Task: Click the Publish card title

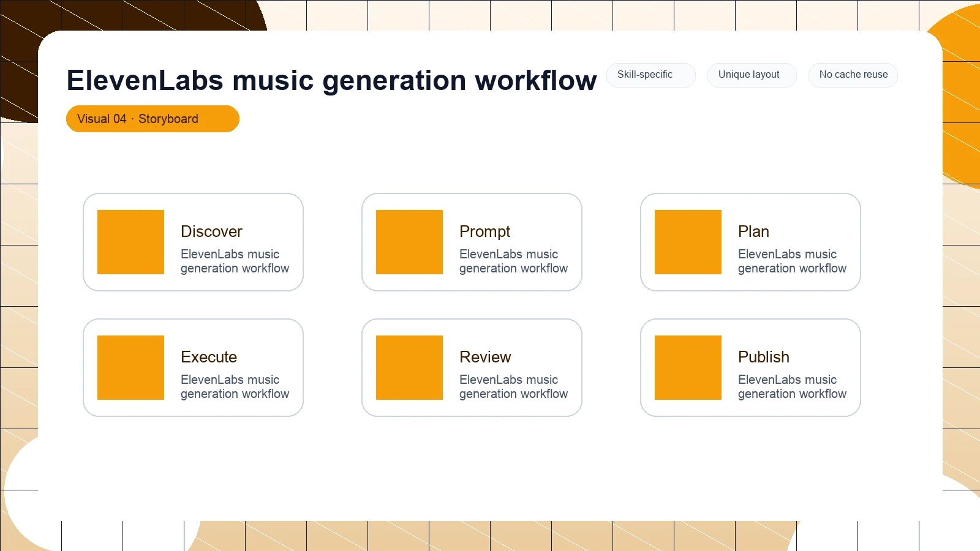Action: click(x=764, y=357)
